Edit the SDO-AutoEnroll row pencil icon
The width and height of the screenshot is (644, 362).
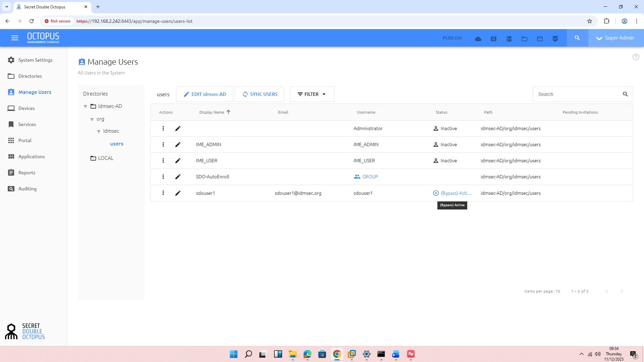click(x=178, y=177)
